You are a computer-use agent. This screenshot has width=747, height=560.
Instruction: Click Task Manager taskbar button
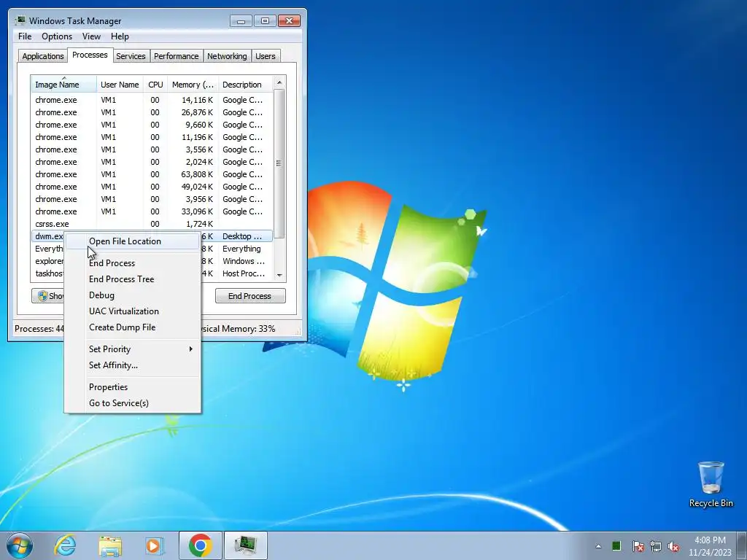tap(246, 545)
